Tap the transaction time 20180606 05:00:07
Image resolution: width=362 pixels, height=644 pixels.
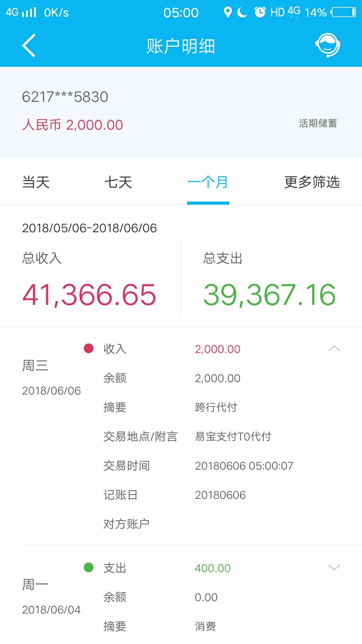click(x=244, y=466)
